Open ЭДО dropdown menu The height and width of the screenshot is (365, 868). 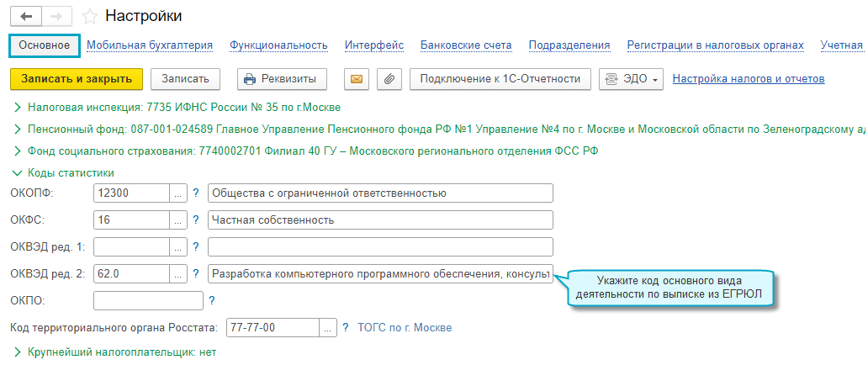click(x=632, y=79)
